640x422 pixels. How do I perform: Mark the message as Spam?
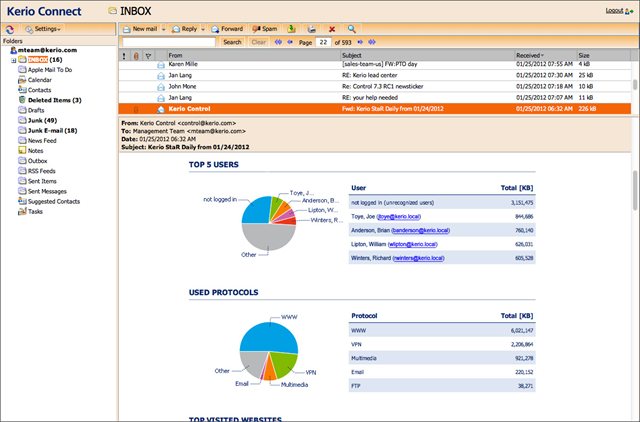(264, 29)
